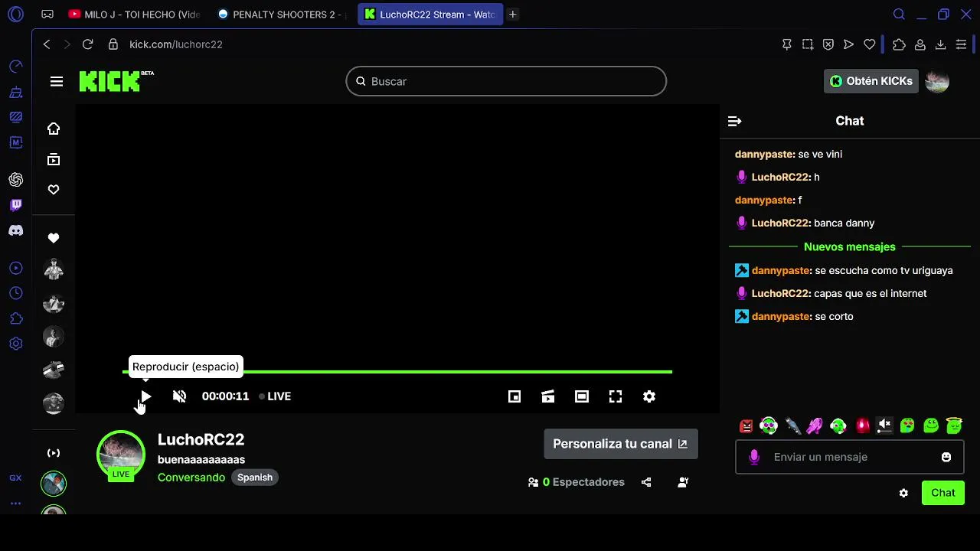Click LuchoRC22 in 'banca danny' message
The width and height of the screenshot is (980, 551).
780,223
